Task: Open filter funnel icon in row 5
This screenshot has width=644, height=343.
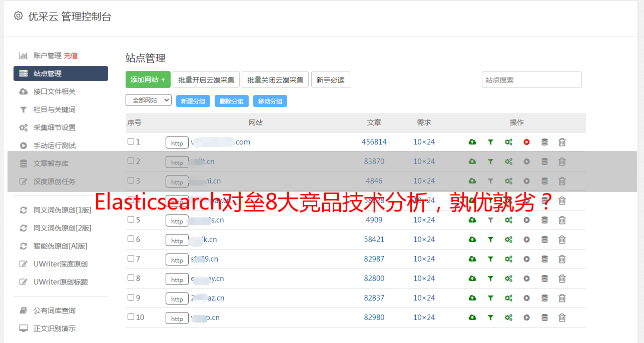Action: [x=490, y=220]
